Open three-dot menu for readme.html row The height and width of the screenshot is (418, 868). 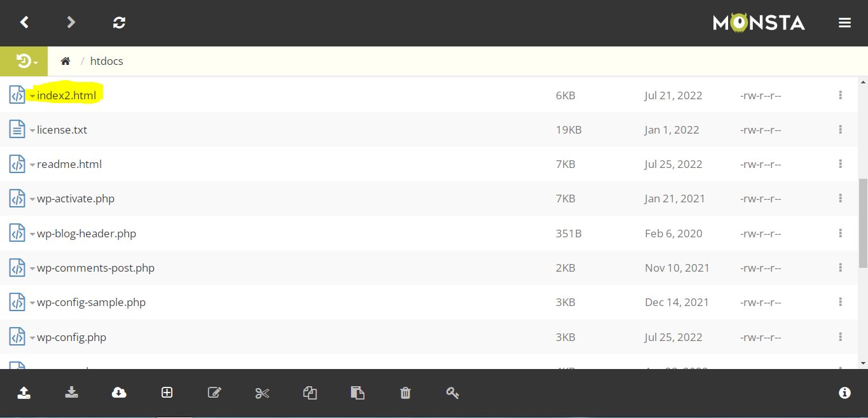(840, 164)
